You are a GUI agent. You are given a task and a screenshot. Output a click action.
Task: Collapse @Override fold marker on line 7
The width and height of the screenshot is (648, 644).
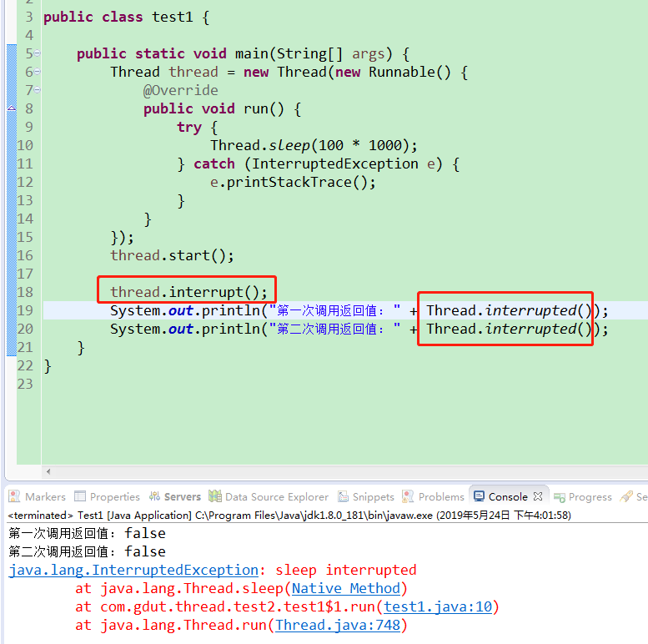click(38, 90)
